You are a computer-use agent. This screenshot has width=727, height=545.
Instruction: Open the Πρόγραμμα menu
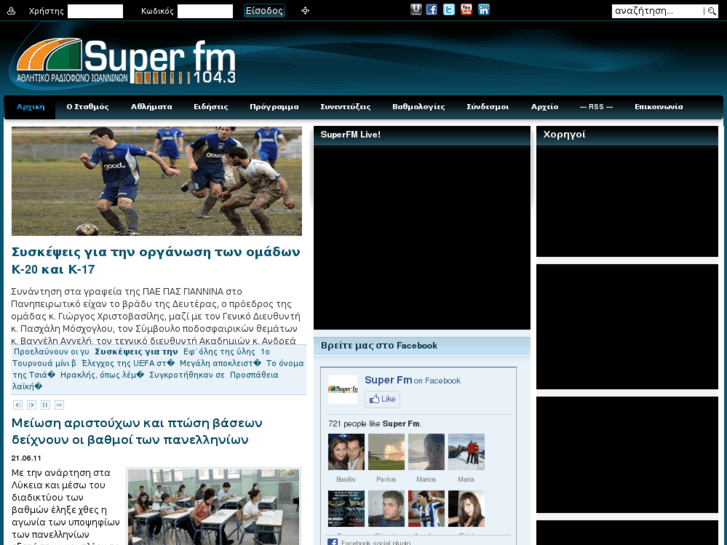coord(274,107)
